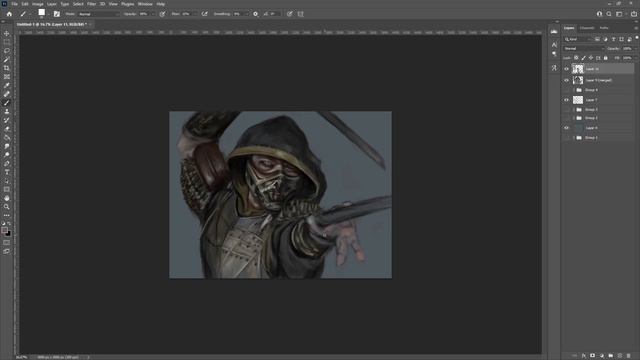Screen dimensions: 640x360
Task: Open the Window menu
Action: point(145,4)
